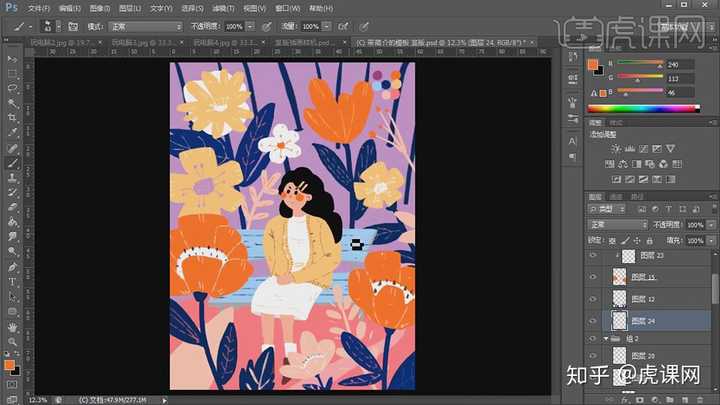Hide layer 图层 23 via eye icon
This screenshot has width=720, height=405.
point(593,255)
